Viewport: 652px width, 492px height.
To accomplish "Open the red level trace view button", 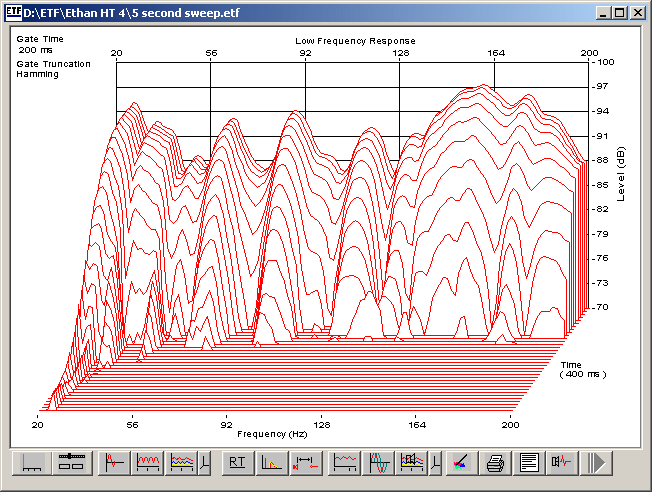I will [x=344, y=463].
